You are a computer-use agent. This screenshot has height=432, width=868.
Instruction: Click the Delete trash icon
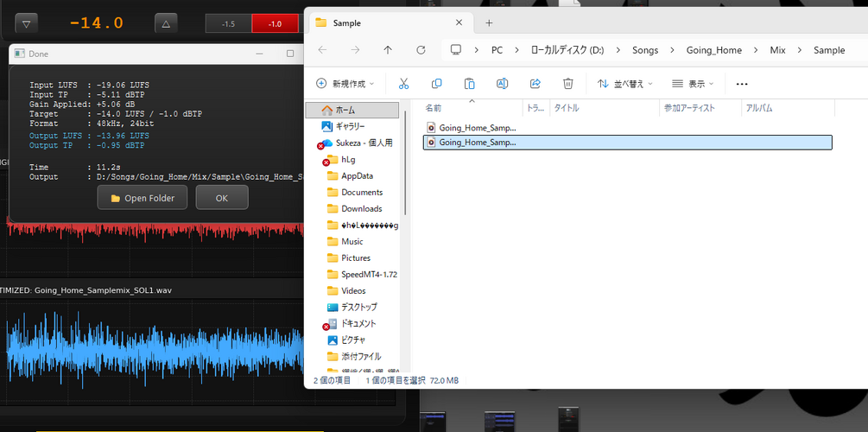click(x=568, y=84)
